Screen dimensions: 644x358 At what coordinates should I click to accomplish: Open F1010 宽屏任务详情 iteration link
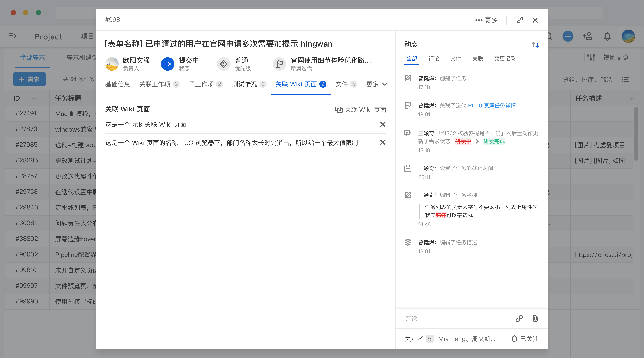click(492, 106)
